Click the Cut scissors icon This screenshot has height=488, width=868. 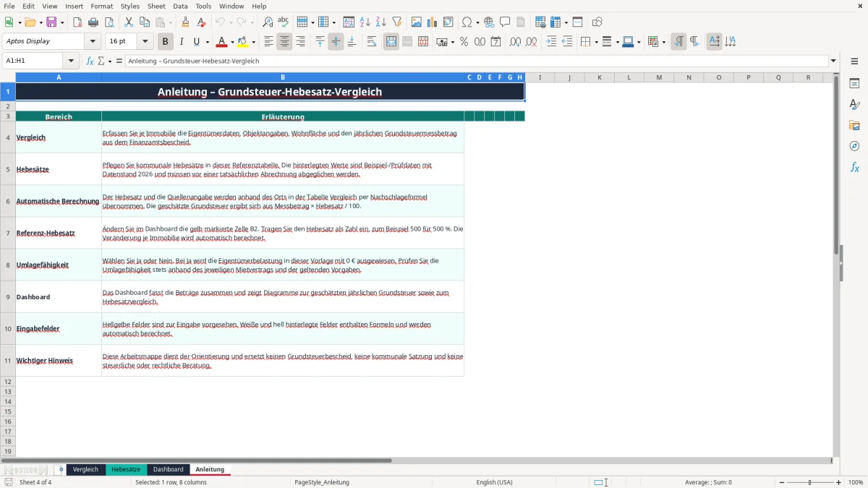pyautogui.click(x=129, y=22)
